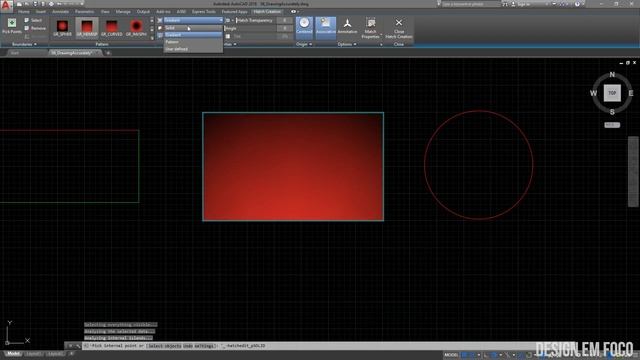Image resolution: width=640 pixels, height=360 pixels.
Task: Expand the Origin panel
Action: coord(304,44)
